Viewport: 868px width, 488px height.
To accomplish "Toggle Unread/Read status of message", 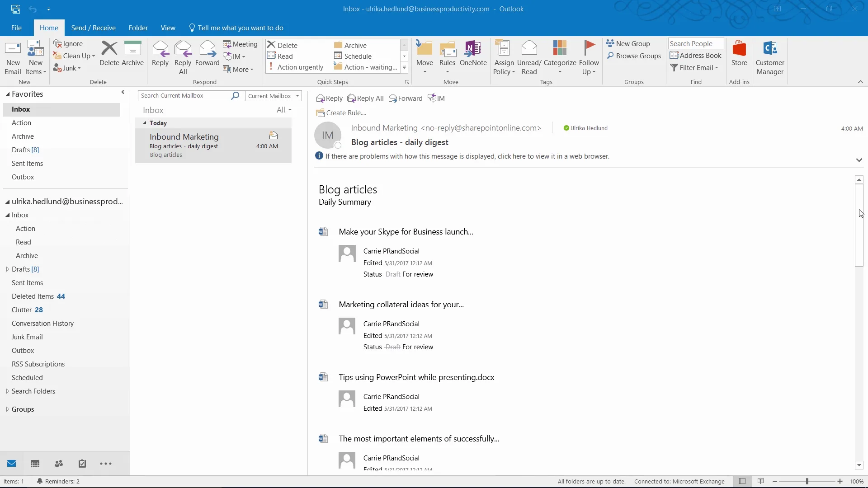I will (529, 58).
